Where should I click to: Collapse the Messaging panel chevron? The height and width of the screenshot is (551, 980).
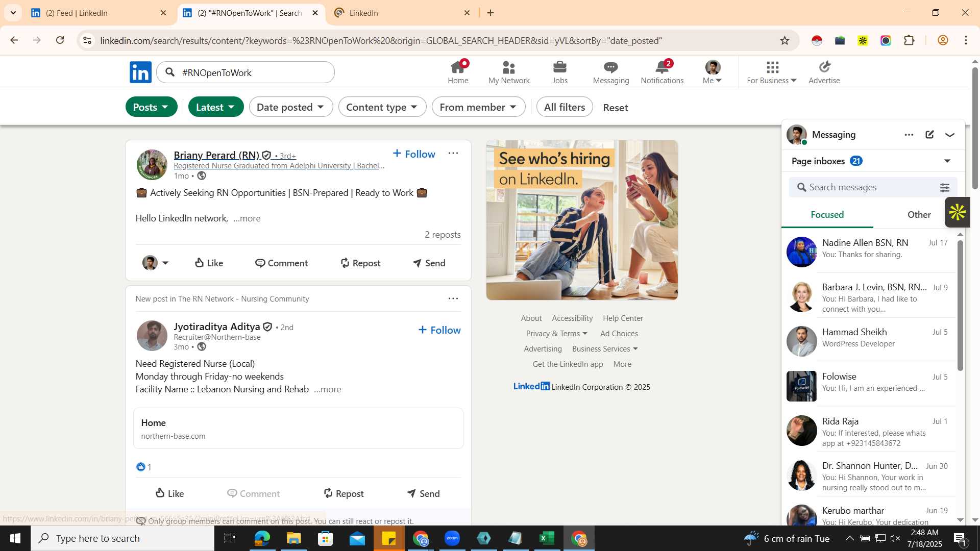950,135
